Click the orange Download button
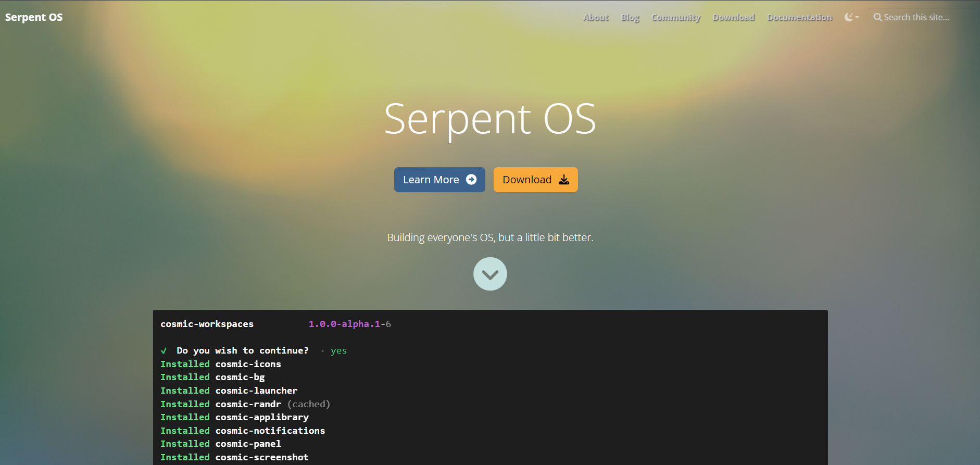The width and height of the screenshot is (980, 465). (536, 180)
